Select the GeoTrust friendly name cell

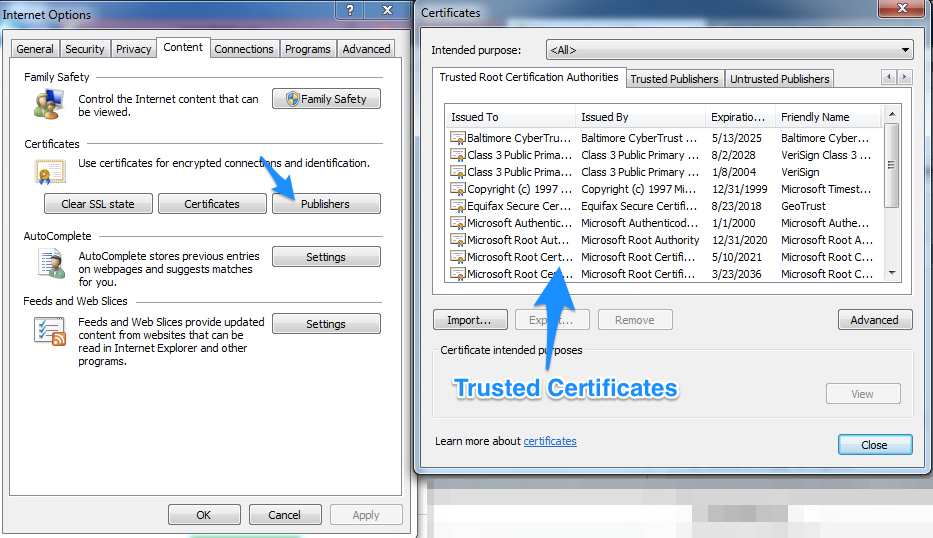[803, 207]
